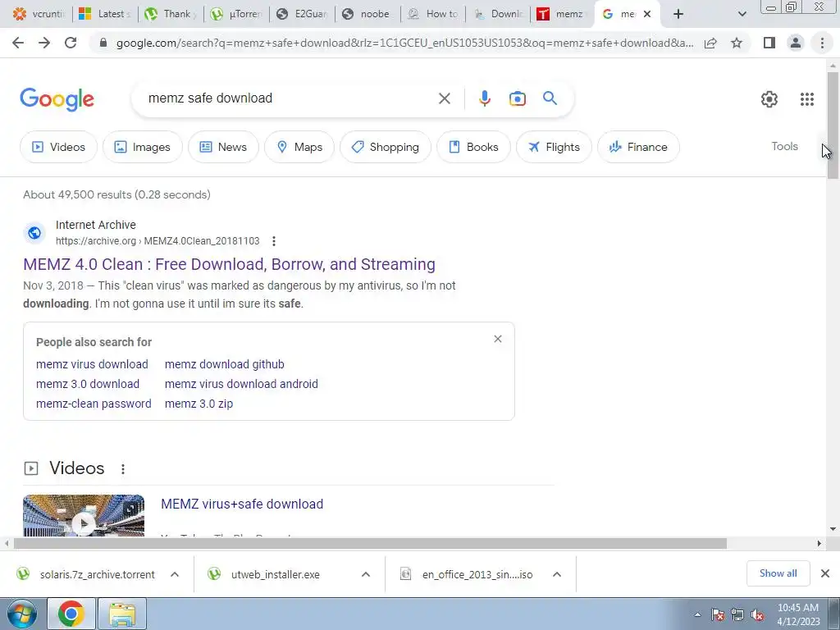This screenshot has width=840, height=630.
Task: Filter results by Books
Action: 473,147
